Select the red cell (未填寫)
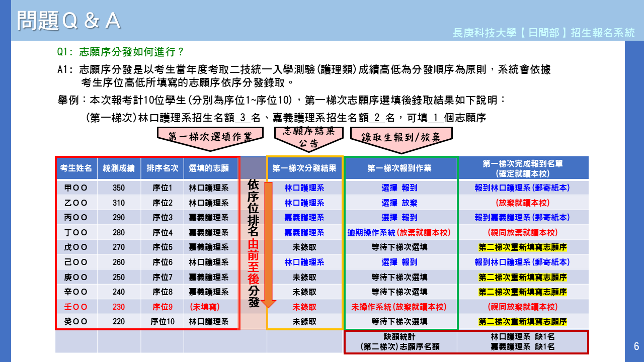The image size is (644, 362). pyautogui.click(x=205, y=307)
